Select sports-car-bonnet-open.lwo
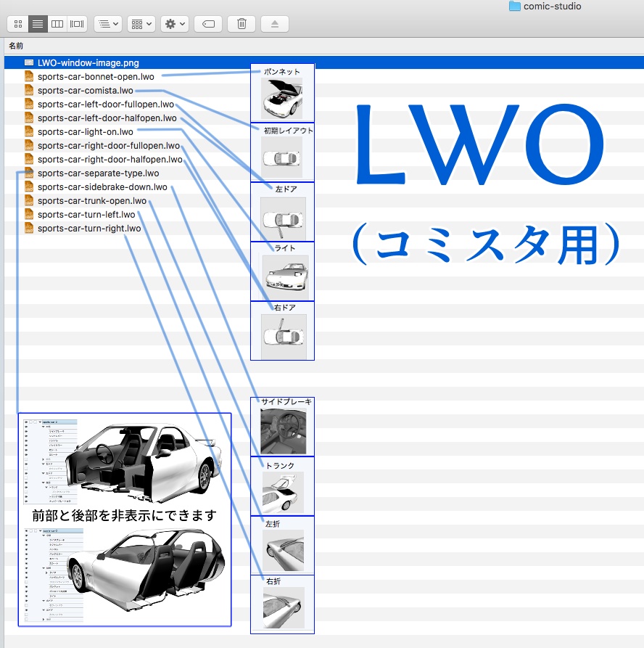 (96, 77)
